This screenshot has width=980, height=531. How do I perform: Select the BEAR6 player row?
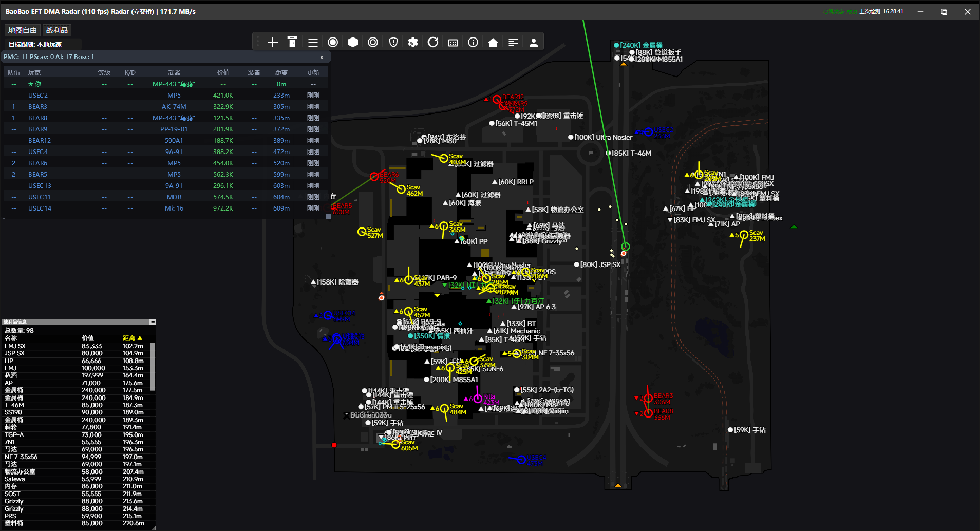point(165,163)
